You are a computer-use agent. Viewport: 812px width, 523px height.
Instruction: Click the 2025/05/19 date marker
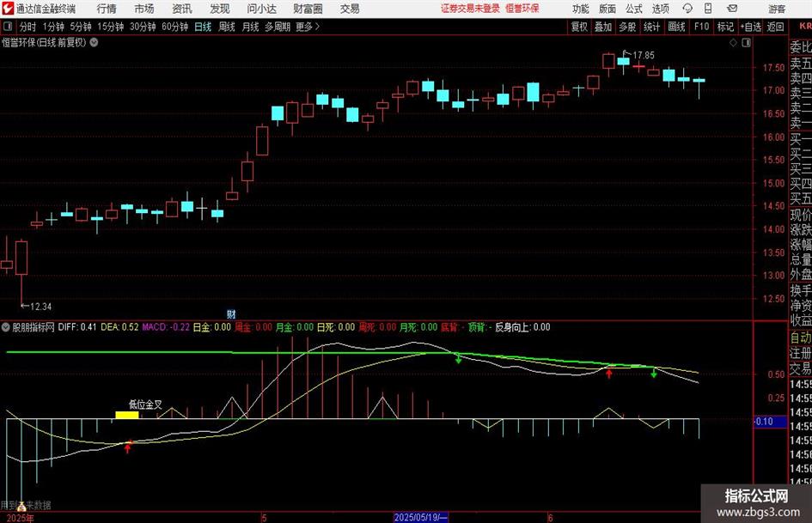[x=420, y=517]
